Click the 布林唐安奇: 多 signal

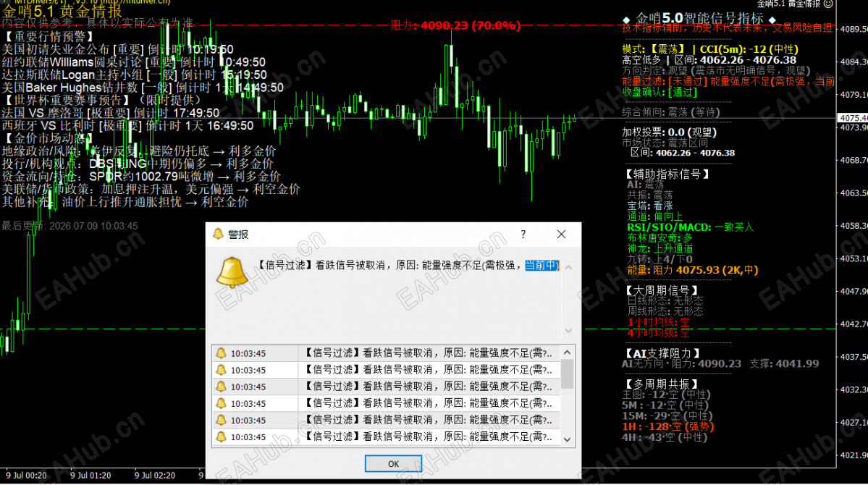coord(660,238)
